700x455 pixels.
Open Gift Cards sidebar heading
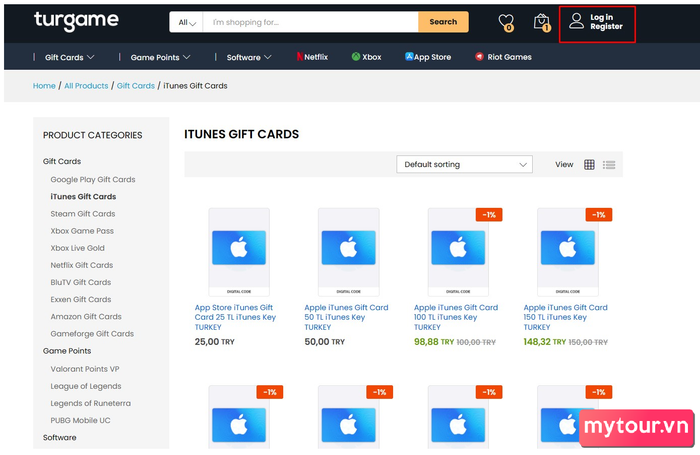[x=62, y=161]
